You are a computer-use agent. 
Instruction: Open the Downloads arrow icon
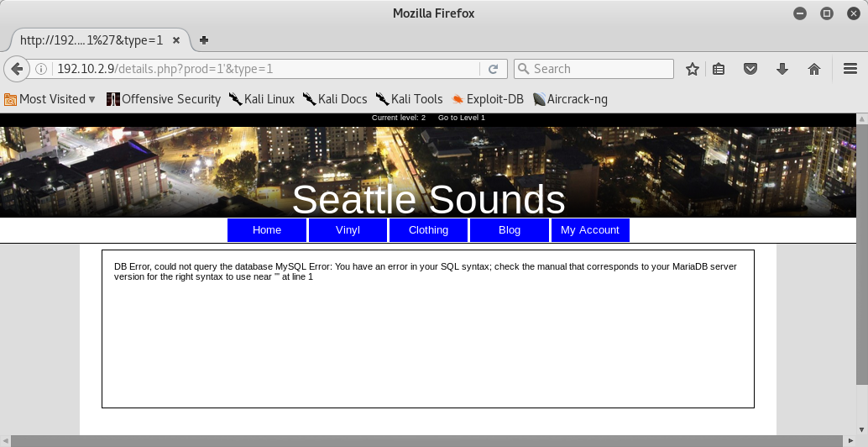782,69
